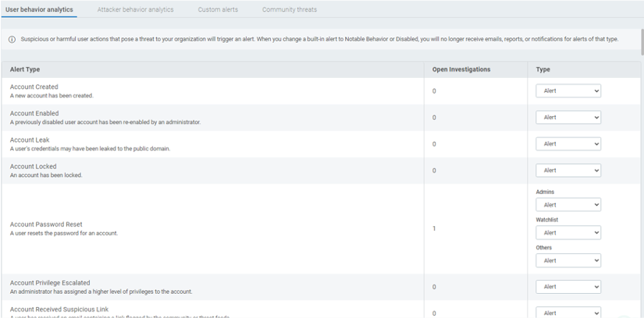Screen dimensions: 644x318
Task: Click open investigations count for Account Leak
Action: [434, 144]
